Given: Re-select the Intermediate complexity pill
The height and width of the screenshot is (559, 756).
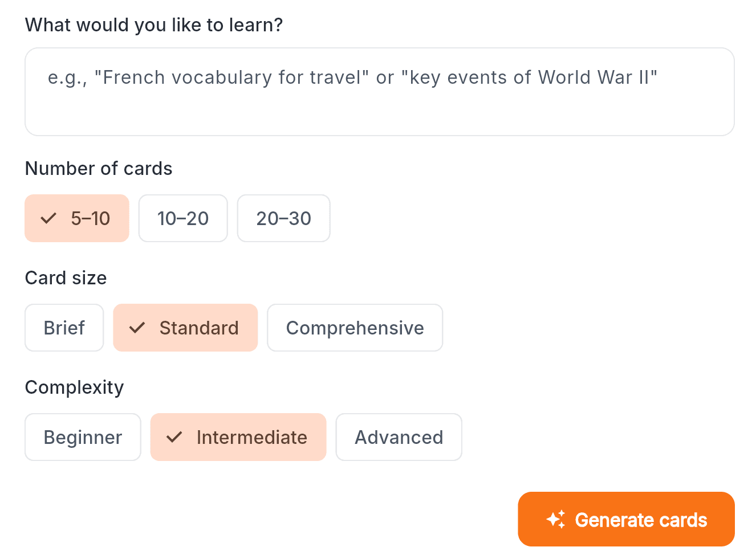Looking at the screenshot, I should pos(238,437).
